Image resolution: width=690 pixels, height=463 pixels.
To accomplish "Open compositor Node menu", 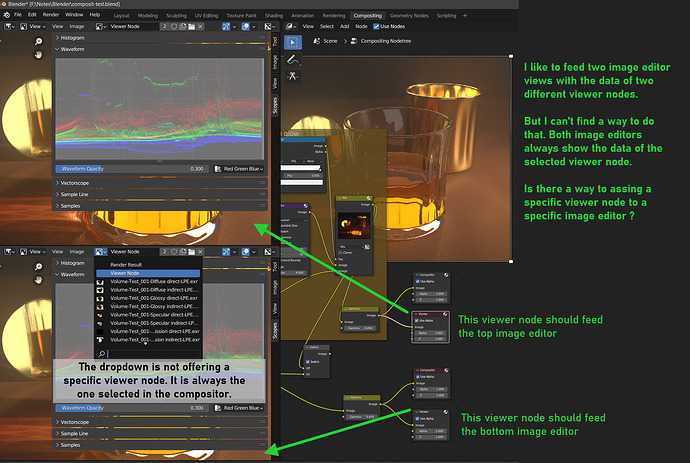I will click(361, 26).
